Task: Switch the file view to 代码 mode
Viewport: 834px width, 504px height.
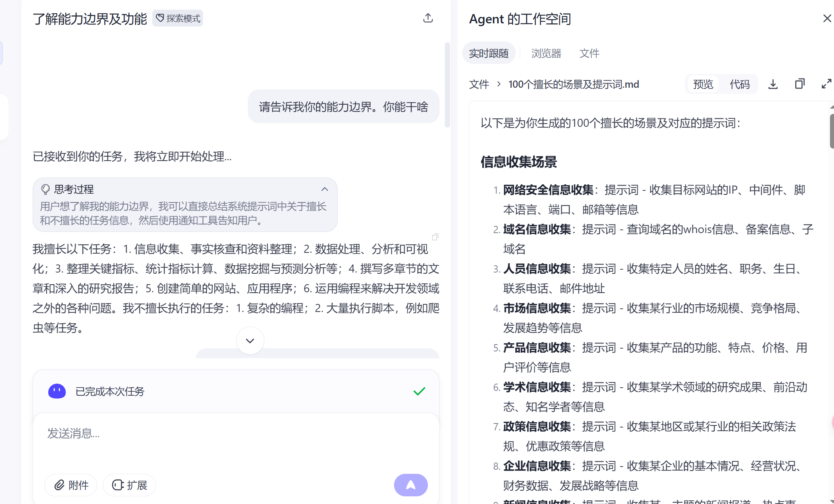Action: [740, 84]
